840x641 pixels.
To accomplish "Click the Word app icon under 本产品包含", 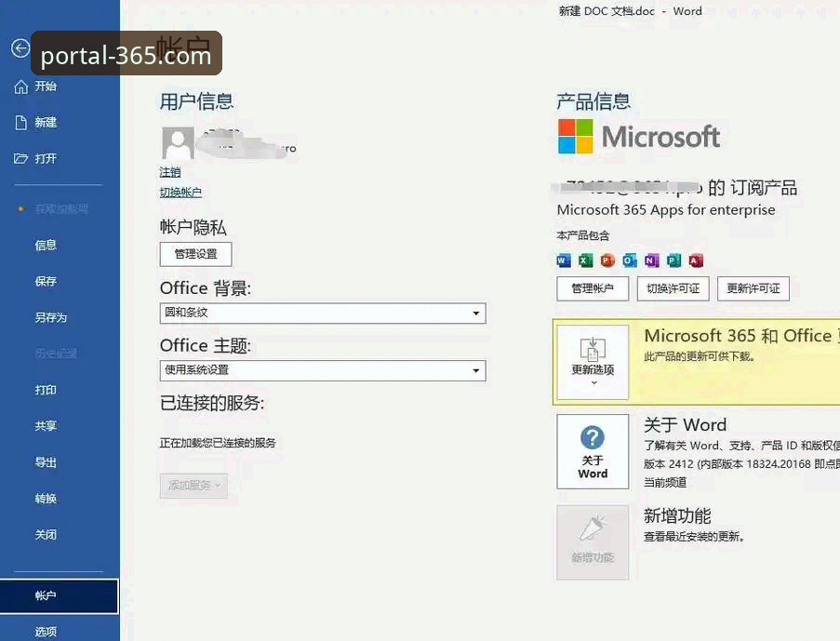I will tap(564, 261).
